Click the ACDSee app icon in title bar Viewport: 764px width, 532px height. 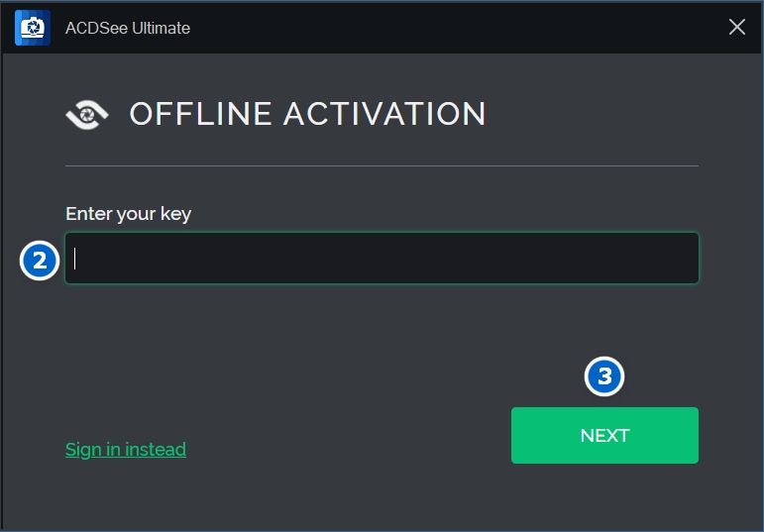coord(33,28)
